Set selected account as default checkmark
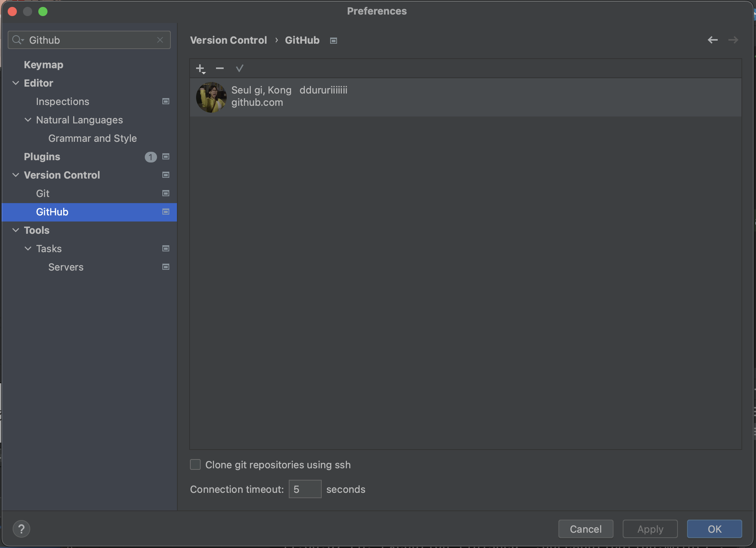Image resolution: width=756 pixels, height=548 pixels. 240,69
